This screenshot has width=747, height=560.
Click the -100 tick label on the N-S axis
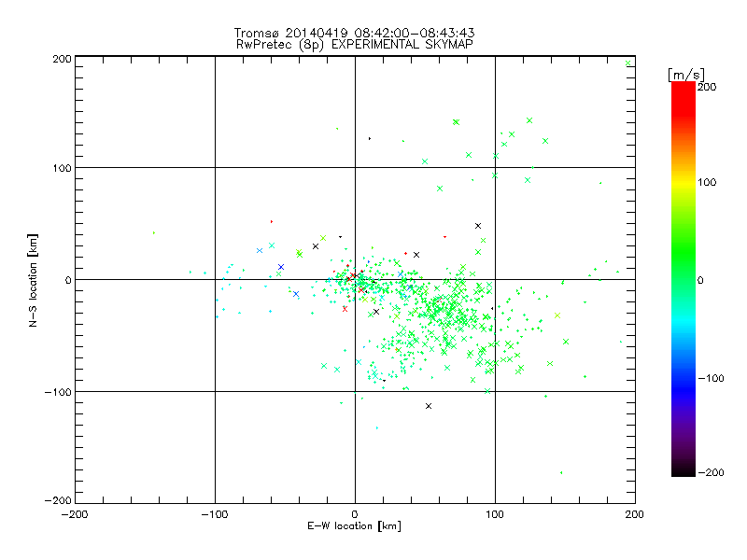tap(58, 392)
